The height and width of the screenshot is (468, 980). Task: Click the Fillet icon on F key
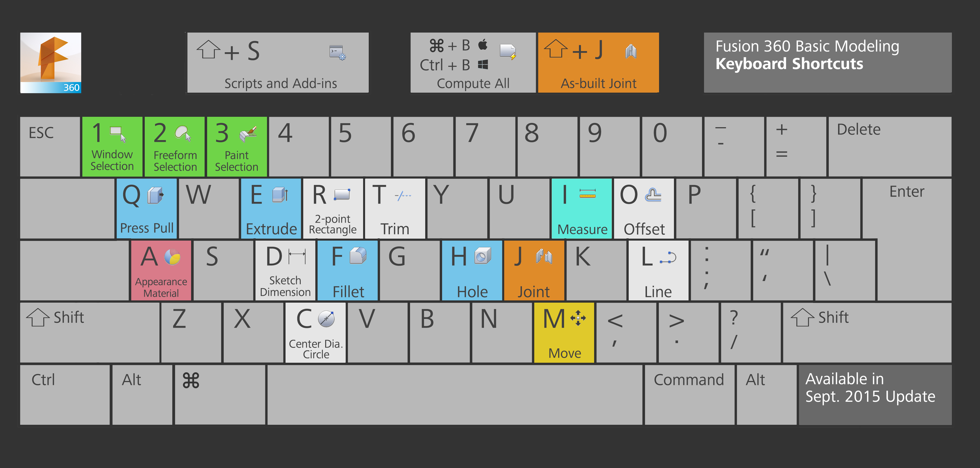357,255
